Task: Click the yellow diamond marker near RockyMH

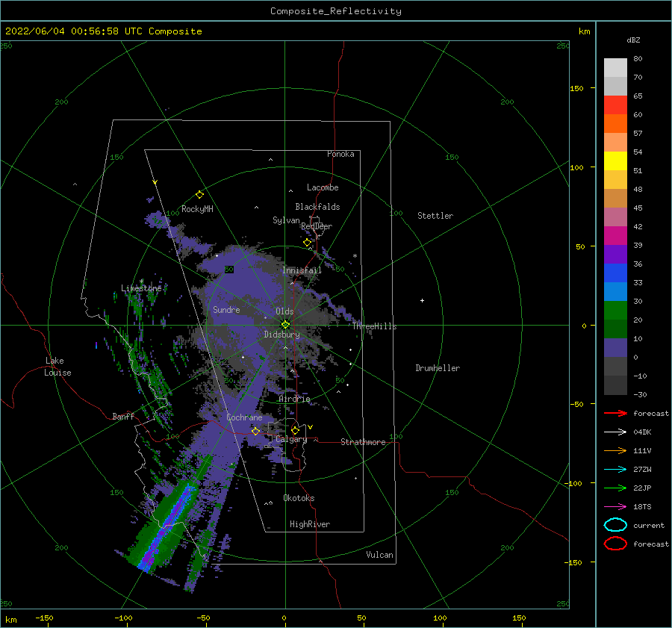Action: tap(199, 195)
